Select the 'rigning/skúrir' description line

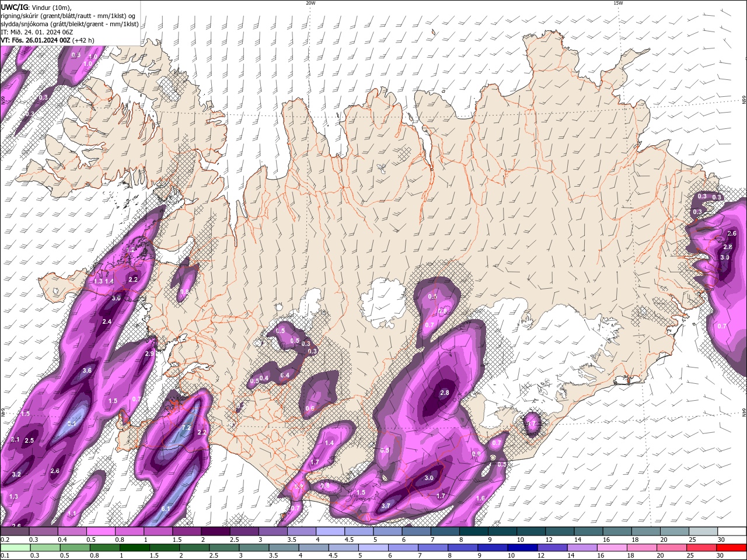pos(69,16)
